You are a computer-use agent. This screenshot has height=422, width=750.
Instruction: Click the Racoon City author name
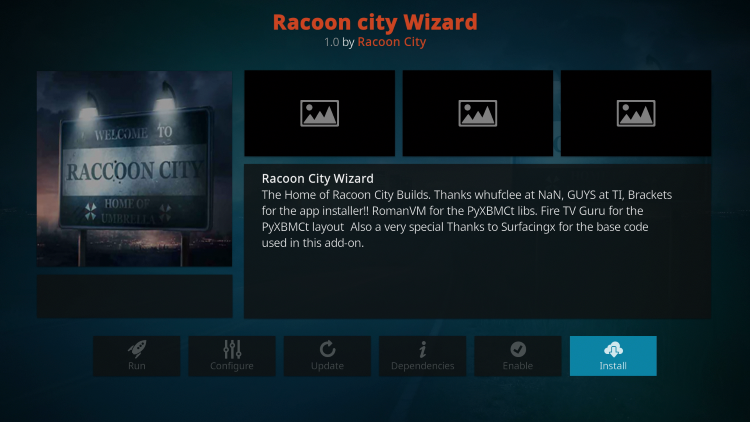coord(392,42)
